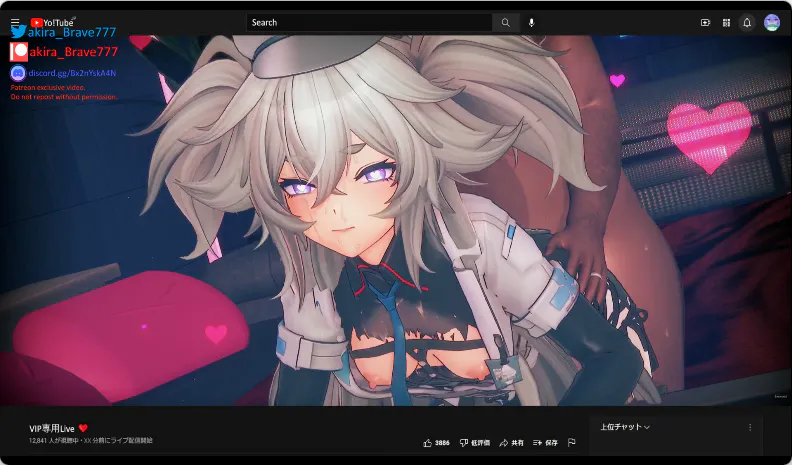Click the 共有 share button

pos(512,442)
